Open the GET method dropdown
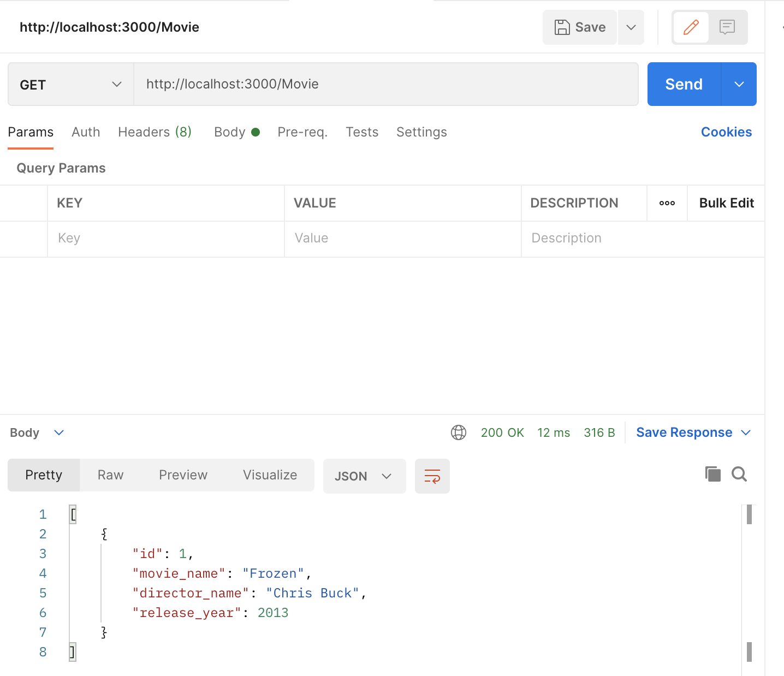The height and width of the screenshot is (676, 784). (x=71, y=84)
